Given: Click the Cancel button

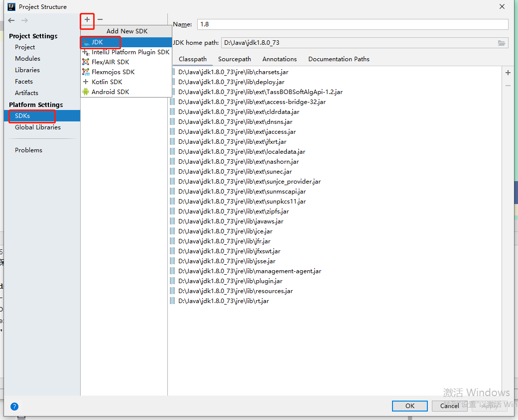Looking at the screenshot, I should click(449, 406).
